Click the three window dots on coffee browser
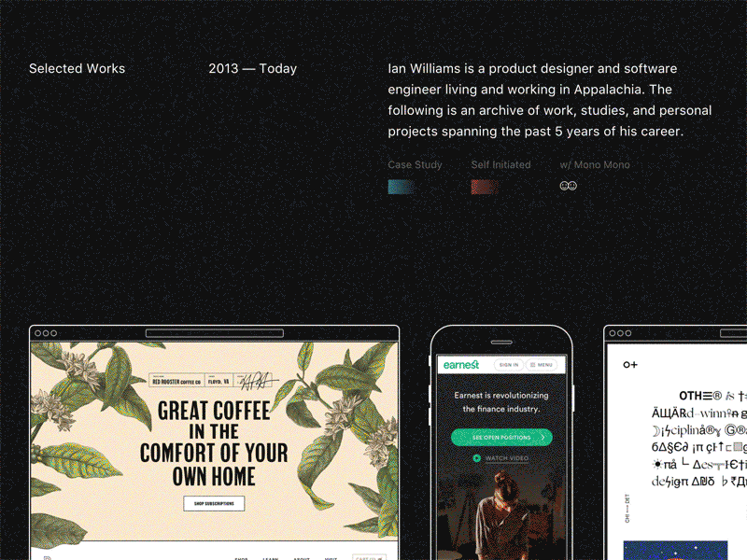The image size is (747, 560). coord(46,333)
